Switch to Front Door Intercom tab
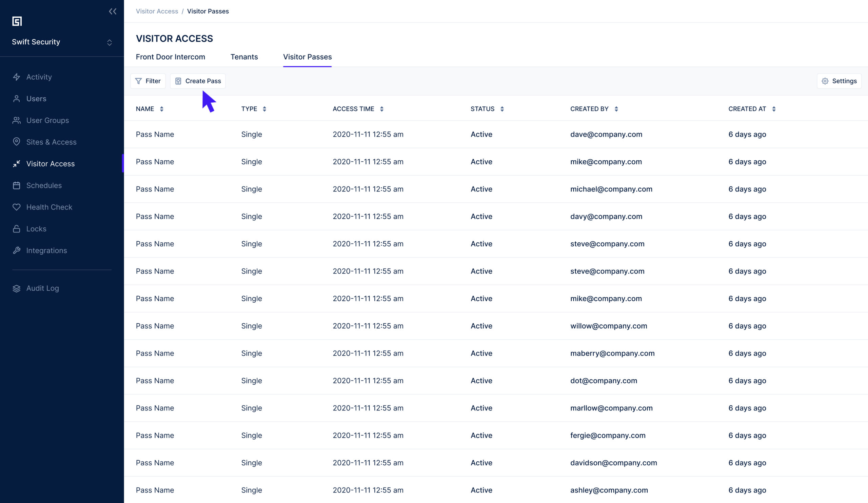This screenshot has height=503, width=868. pyautogui.click(x=170, y=57)
